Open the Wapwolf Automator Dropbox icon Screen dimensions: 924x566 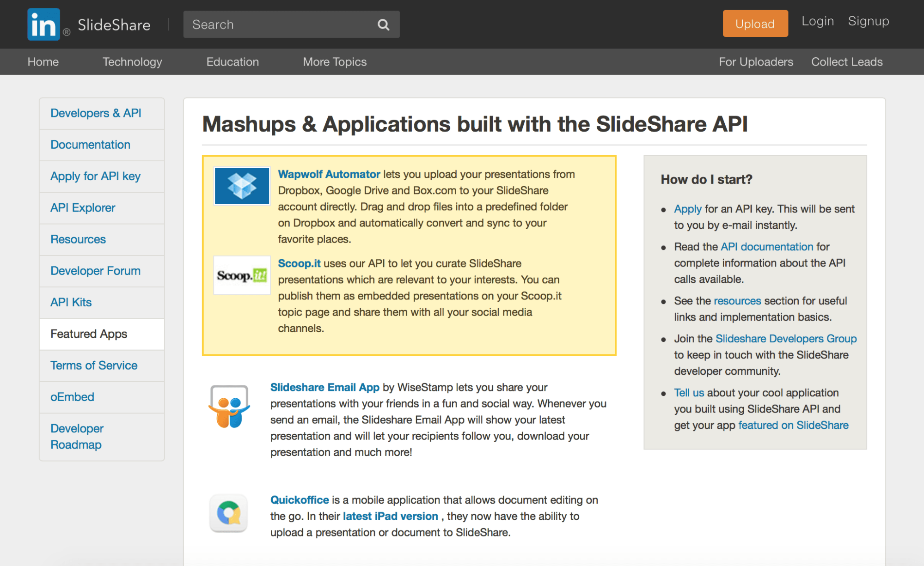pyautogui.click(x=241, y=186)
